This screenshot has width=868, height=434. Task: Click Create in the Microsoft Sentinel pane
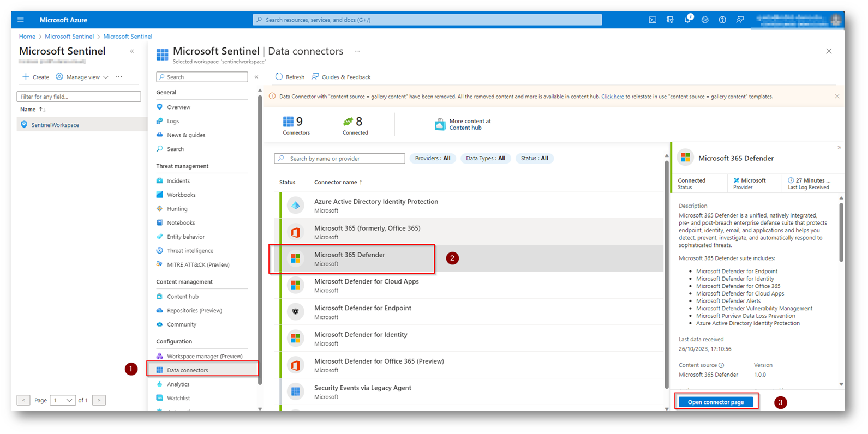click(x=35, y=77)
